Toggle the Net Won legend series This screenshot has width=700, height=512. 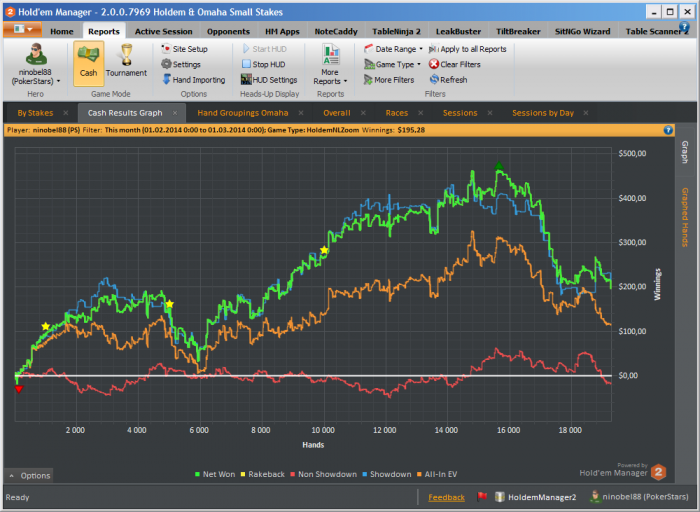pyautogui.click(x=215, y=474)
